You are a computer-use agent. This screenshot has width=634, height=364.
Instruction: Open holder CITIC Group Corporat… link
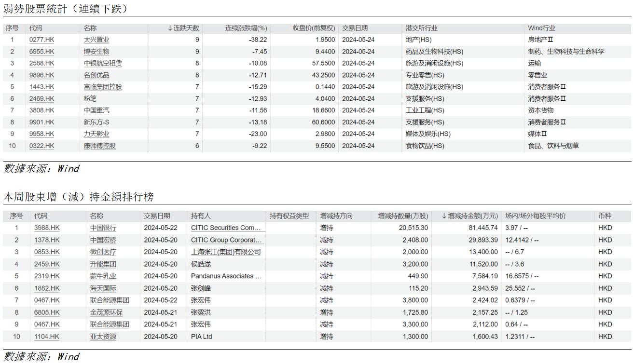pyautogui.click(x=227, y=240)
